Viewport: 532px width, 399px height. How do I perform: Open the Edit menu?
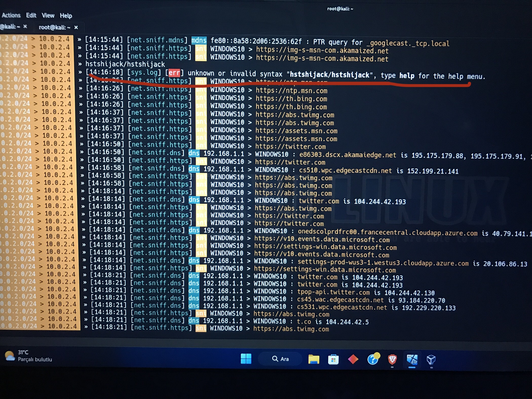click(31, 15)
